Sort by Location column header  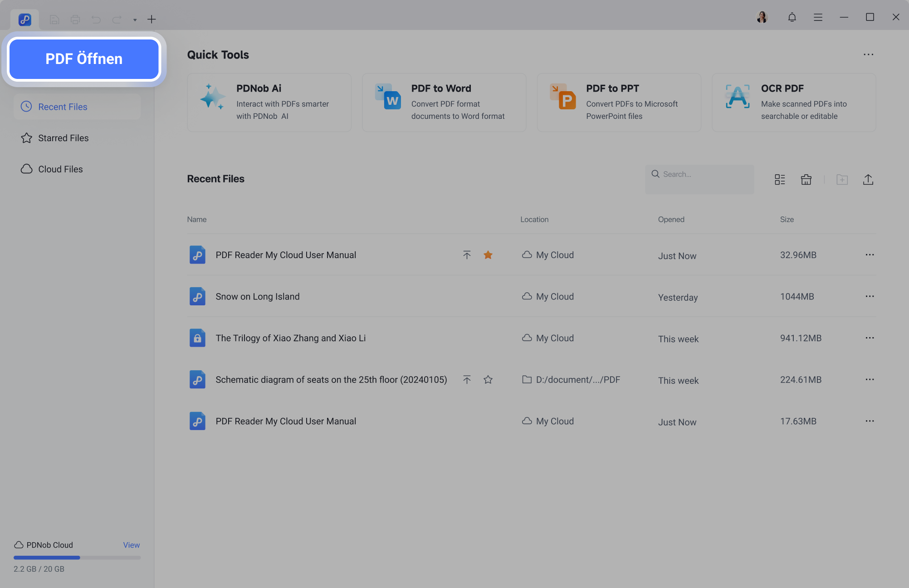534,220
